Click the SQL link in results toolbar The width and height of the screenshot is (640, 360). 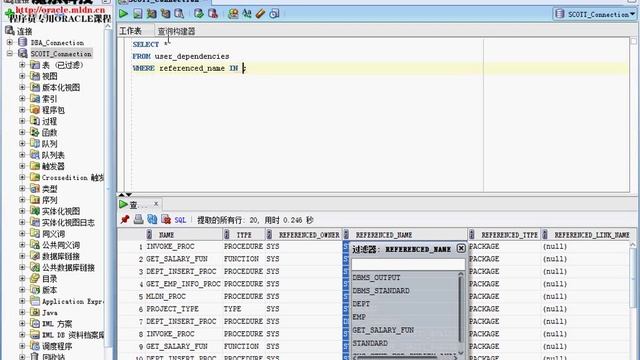180,220
